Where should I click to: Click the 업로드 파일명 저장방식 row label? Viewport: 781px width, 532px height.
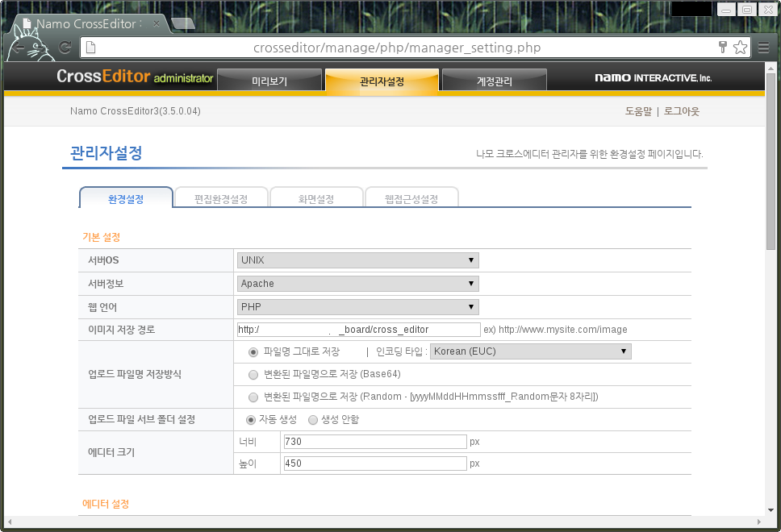point(135,374)
